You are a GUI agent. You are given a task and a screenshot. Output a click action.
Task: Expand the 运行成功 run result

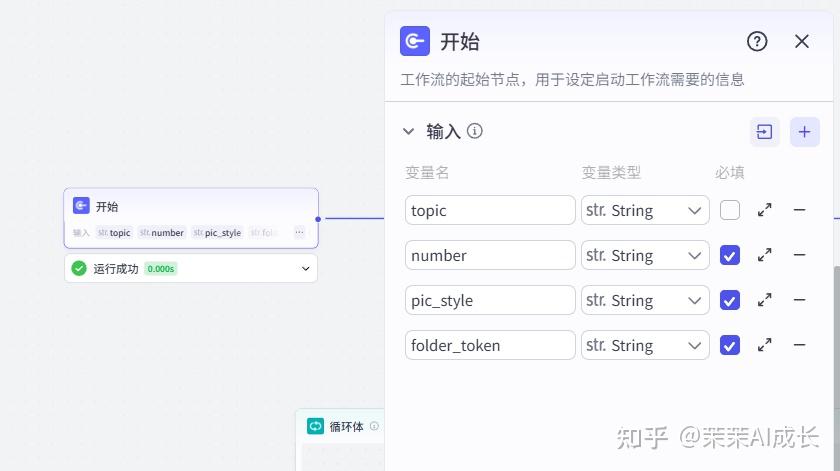305,268
